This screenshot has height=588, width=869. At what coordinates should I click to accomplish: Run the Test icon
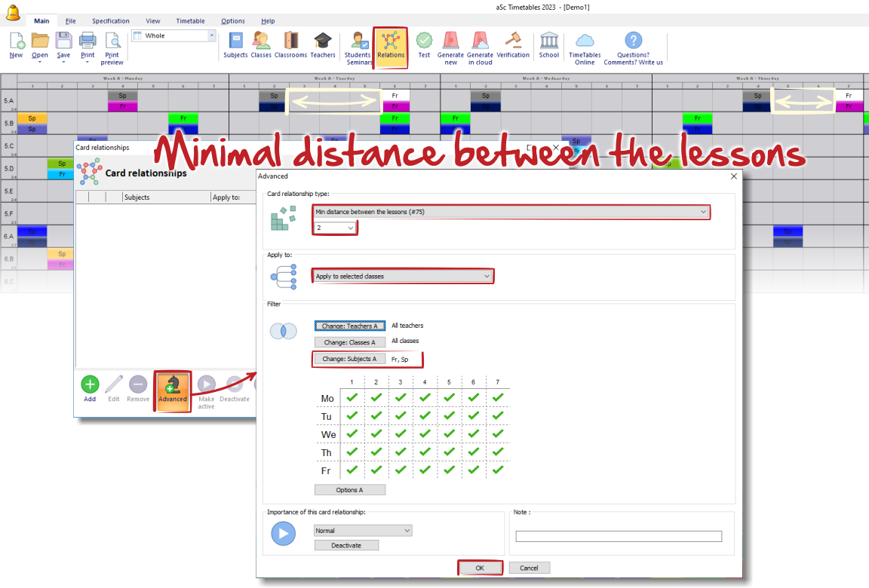[x=424, y=41]
